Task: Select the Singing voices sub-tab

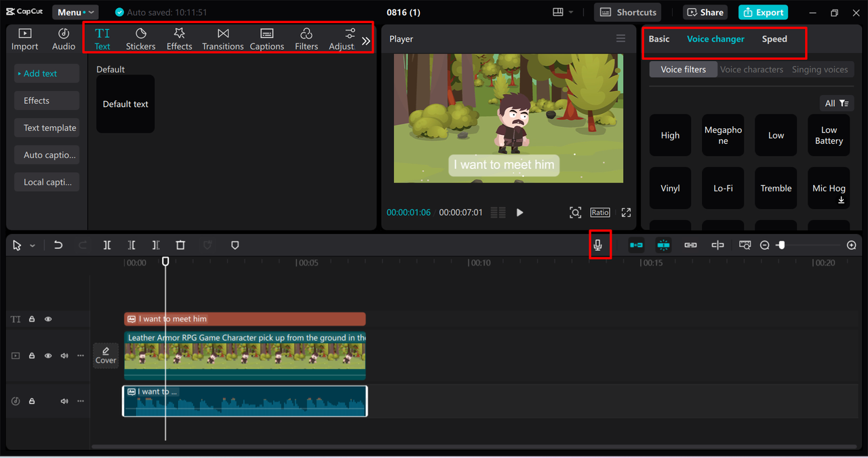Action: [x=820, y=69]
